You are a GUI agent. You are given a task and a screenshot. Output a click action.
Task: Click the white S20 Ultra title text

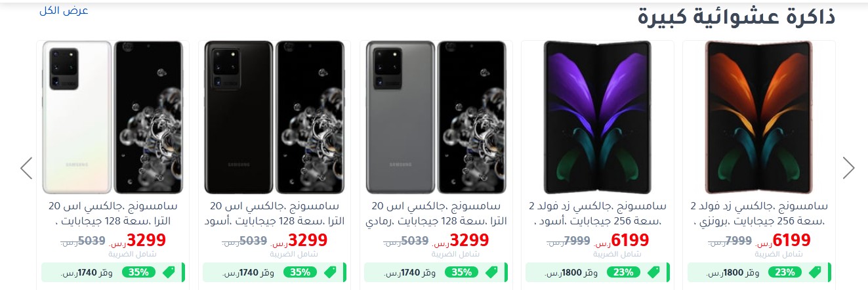[x=114, y=214]
